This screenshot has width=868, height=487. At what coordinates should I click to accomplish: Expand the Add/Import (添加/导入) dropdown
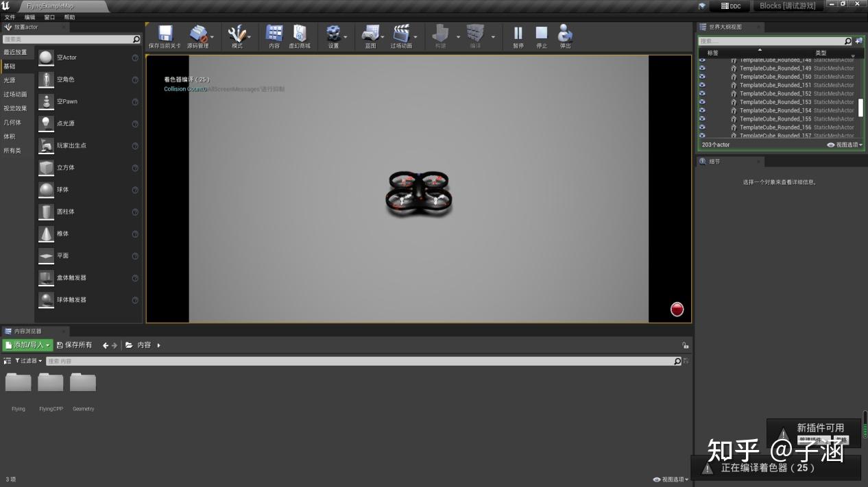(27, 345)
